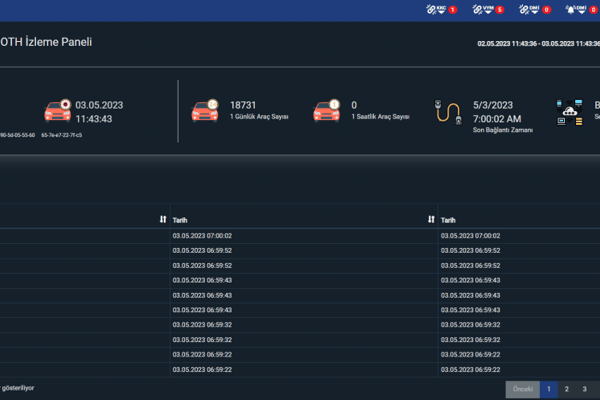Click the MAC address 65-7e-e7-22-7f-c5

click(62, 135)
